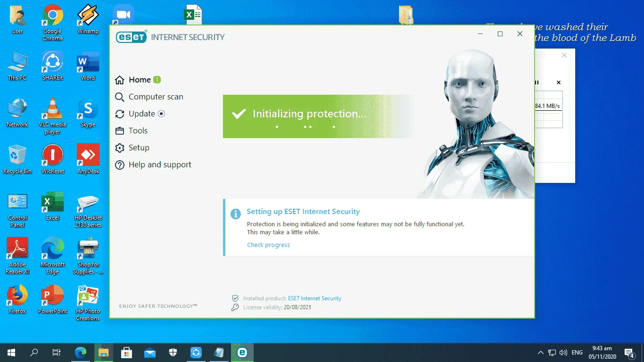Click the green Initializing protection banner
This screenshot has height=362, width=644.
(x=319, y=116)
